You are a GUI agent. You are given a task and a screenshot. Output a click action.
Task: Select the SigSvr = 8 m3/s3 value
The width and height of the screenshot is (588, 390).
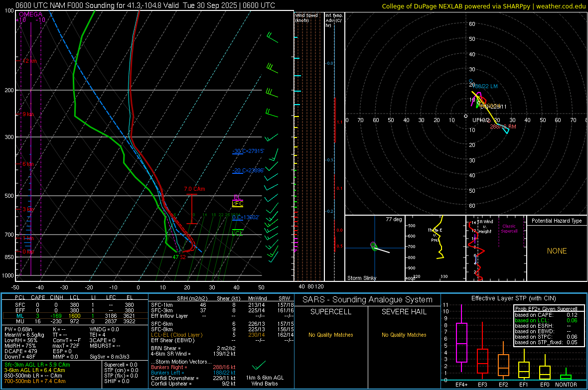coord(110,357)
